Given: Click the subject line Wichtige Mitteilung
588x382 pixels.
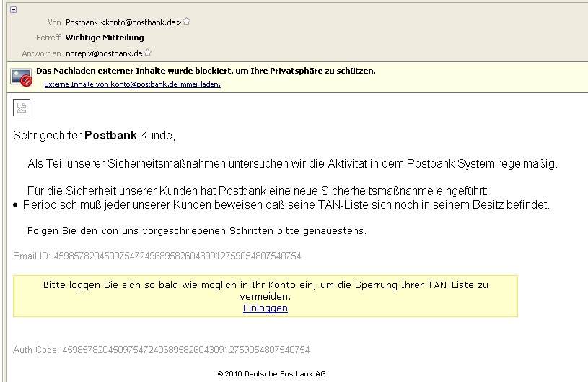Looking at the screenshot, I should tap(105, 38).
